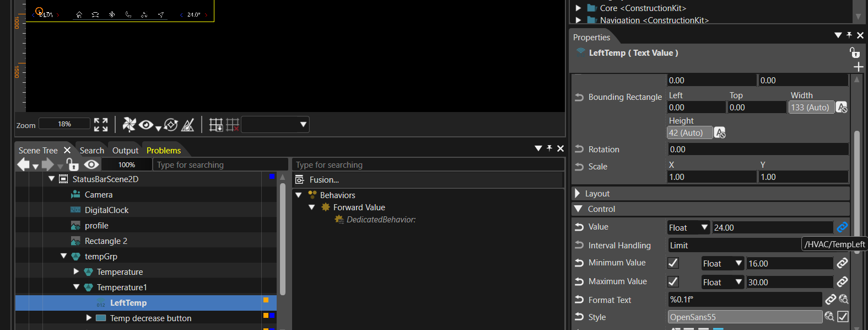This screenshot has height=330, width=868.
Task: Switch to the Search tab
Action: click(91, 150)
